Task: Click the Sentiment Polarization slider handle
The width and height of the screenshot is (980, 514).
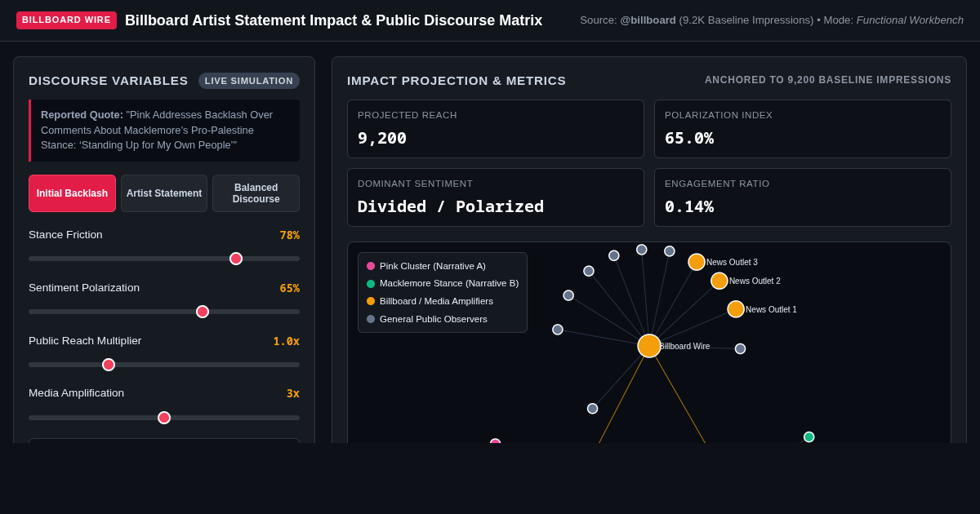Action: coord(203,312)
